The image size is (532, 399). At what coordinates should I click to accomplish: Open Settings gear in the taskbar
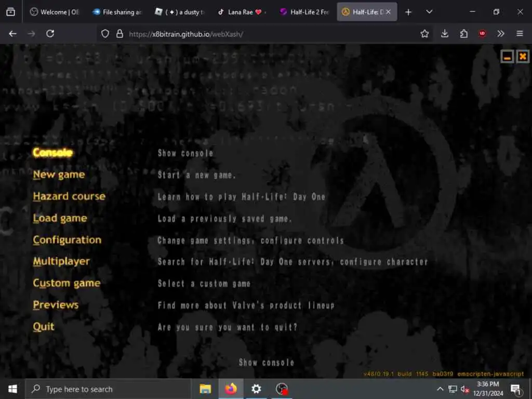(256, 389)
